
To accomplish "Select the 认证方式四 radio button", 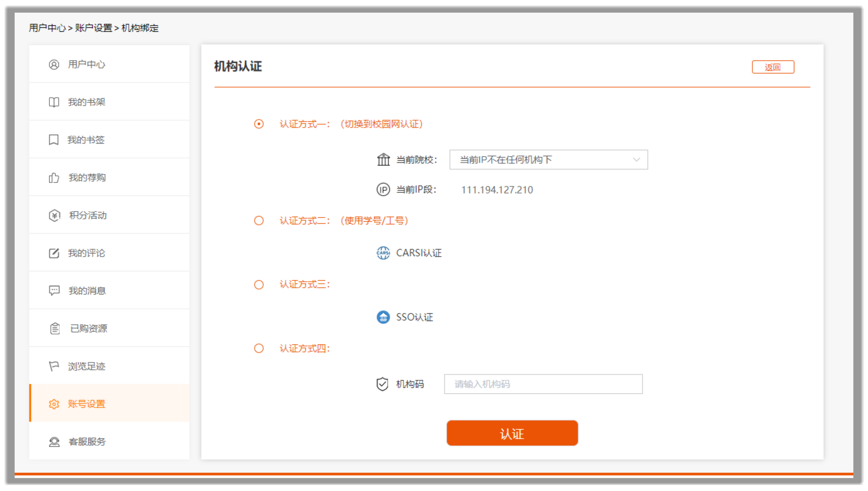I will click(x=259, y=348).
